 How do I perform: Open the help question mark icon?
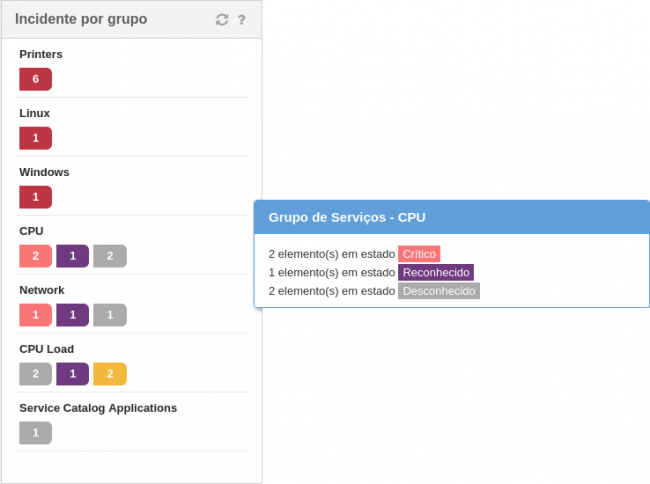pos(242,20)
